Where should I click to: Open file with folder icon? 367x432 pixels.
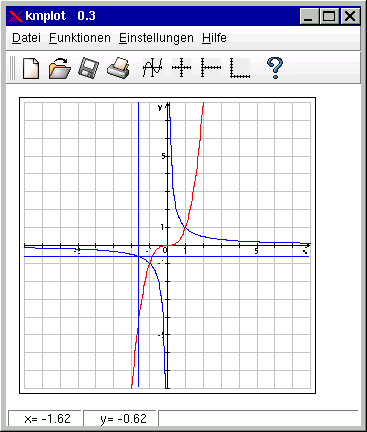(x=60, y=68)
